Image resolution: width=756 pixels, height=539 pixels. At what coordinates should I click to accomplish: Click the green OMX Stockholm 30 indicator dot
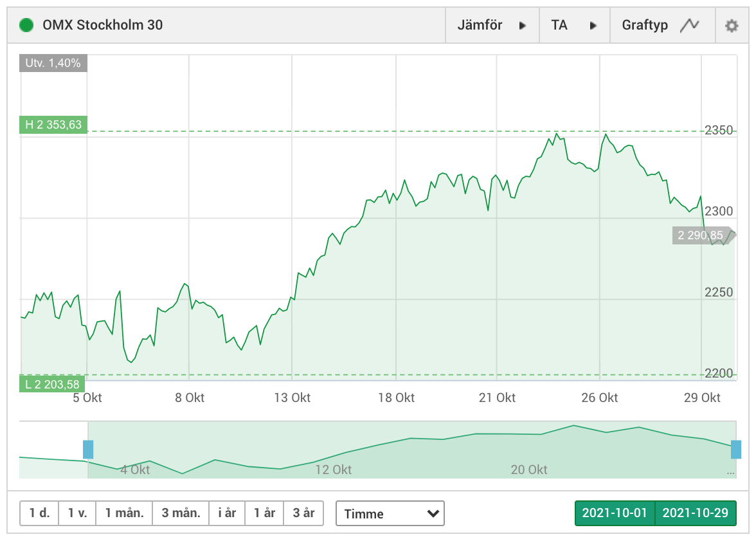coord(26,25)
